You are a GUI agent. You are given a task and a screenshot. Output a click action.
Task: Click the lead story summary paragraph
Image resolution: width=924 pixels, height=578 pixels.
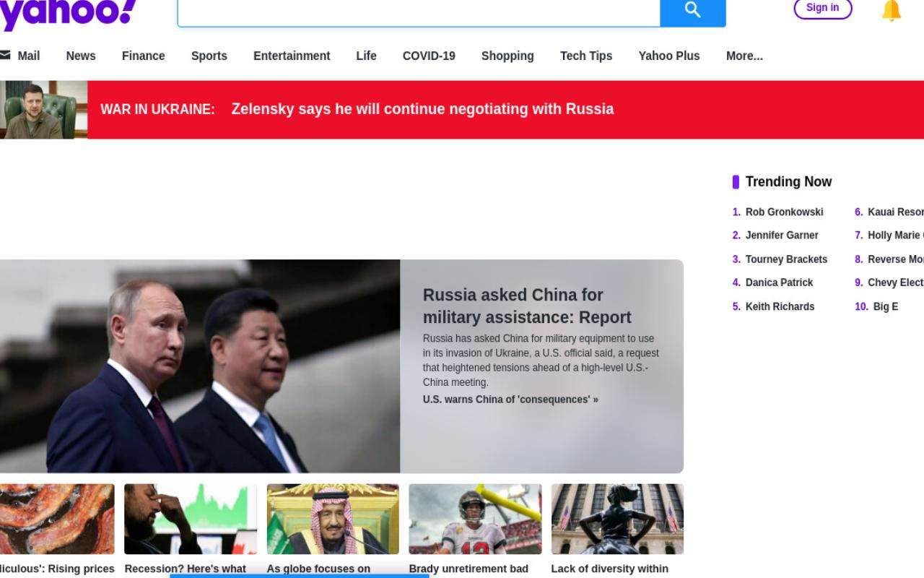(541, 361)
